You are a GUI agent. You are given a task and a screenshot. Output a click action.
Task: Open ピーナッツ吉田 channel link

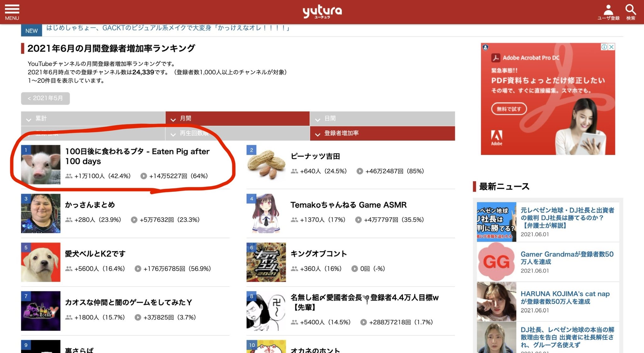pos(315,156)
